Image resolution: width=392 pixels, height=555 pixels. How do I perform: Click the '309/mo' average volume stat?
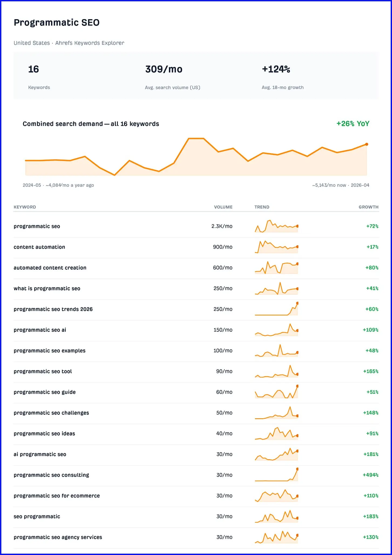[x=164, y=69]
